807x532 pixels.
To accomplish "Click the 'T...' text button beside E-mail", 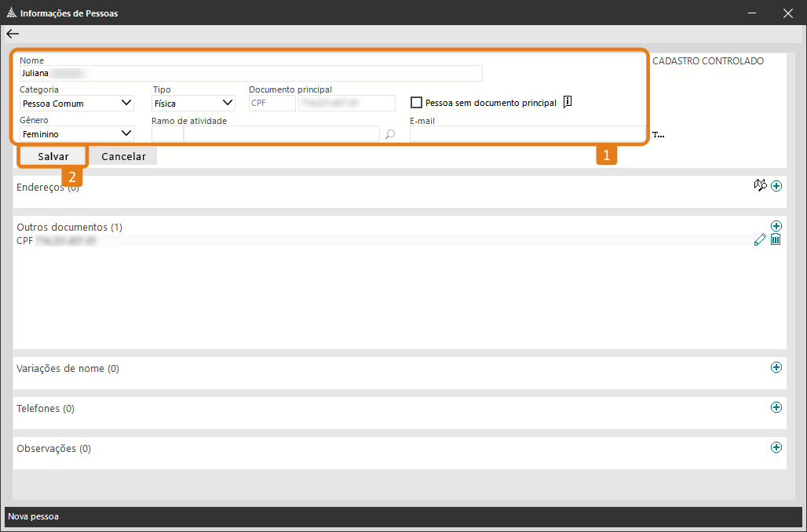I will point(659,135).
